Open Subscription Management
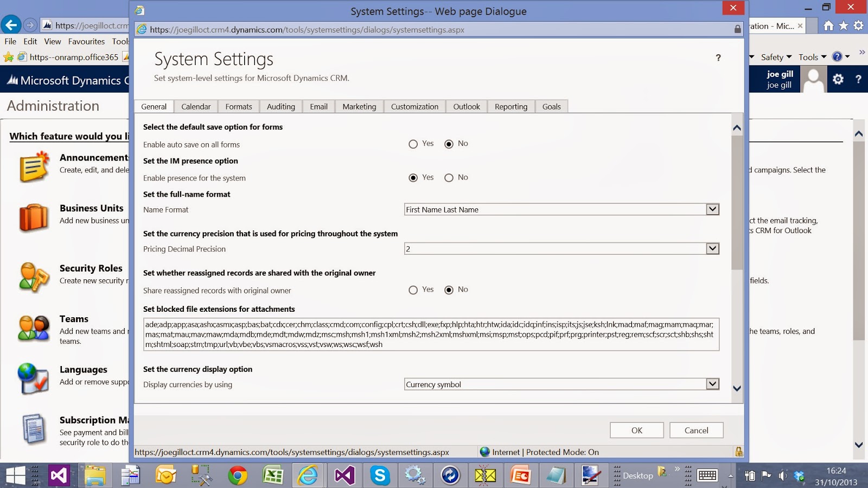This screenshot has width=868, height=488. (x=34, y=428)
